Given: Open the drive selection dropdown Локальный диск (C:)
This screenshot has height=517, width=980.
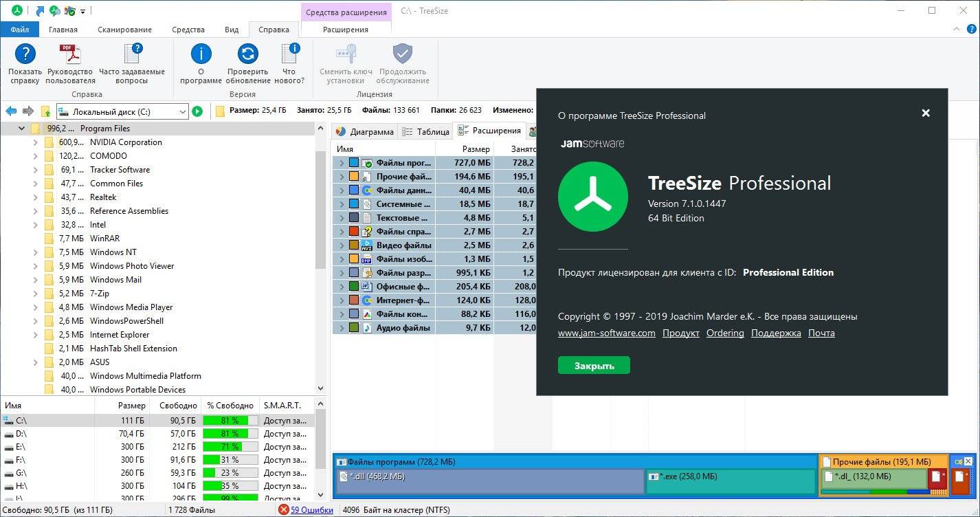Looking at the screenshot, I should 182,111.
